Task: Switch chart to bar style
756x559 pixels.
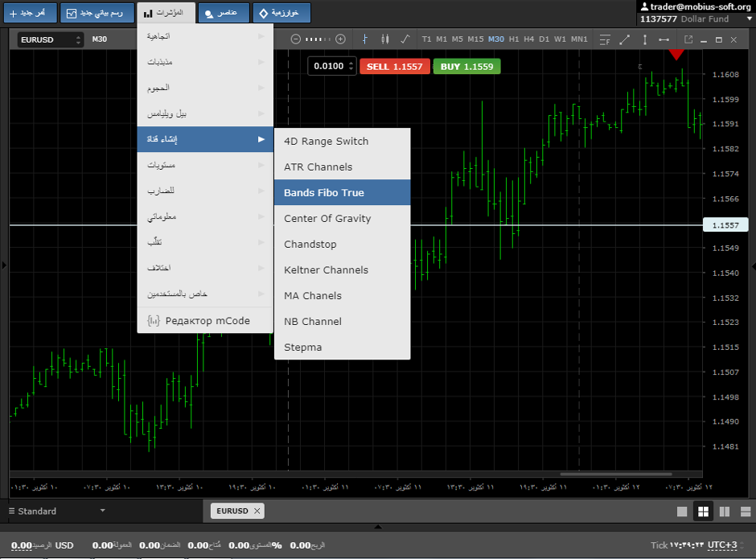Action: point(366,39)
